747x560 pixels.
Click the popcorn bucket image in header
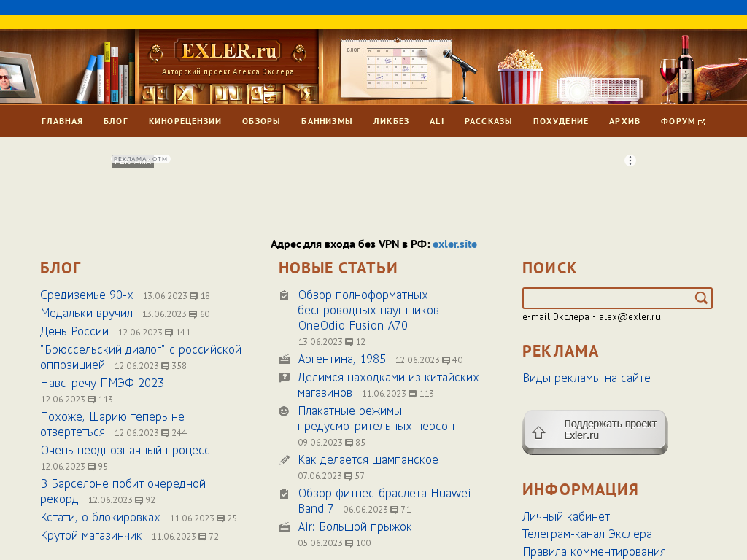tap(519, 76)
